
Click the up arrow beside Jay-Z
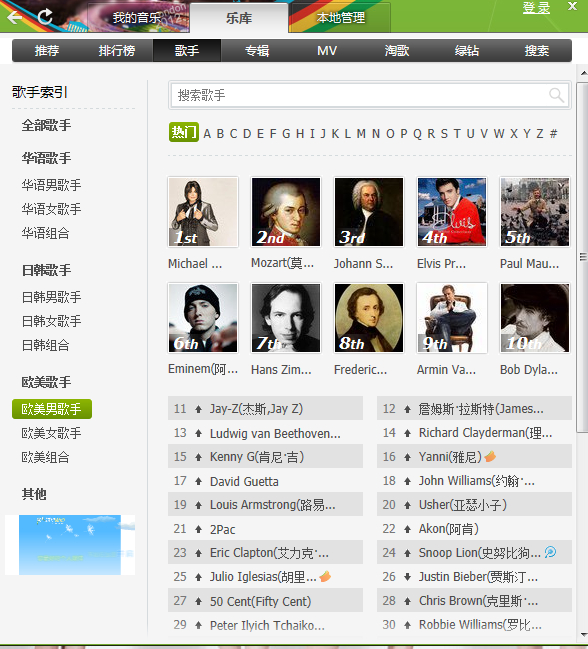point(199,409)
